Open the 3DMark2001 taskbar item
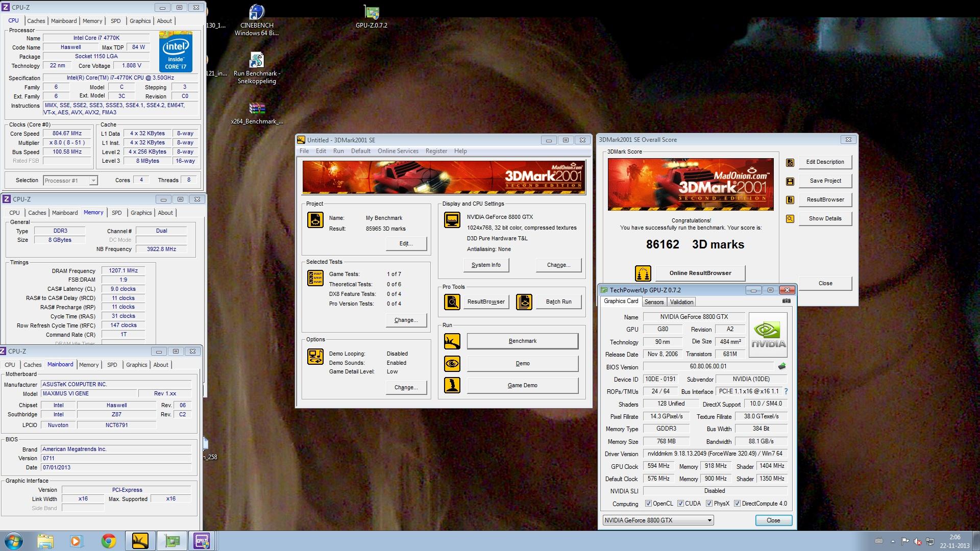 140,541
